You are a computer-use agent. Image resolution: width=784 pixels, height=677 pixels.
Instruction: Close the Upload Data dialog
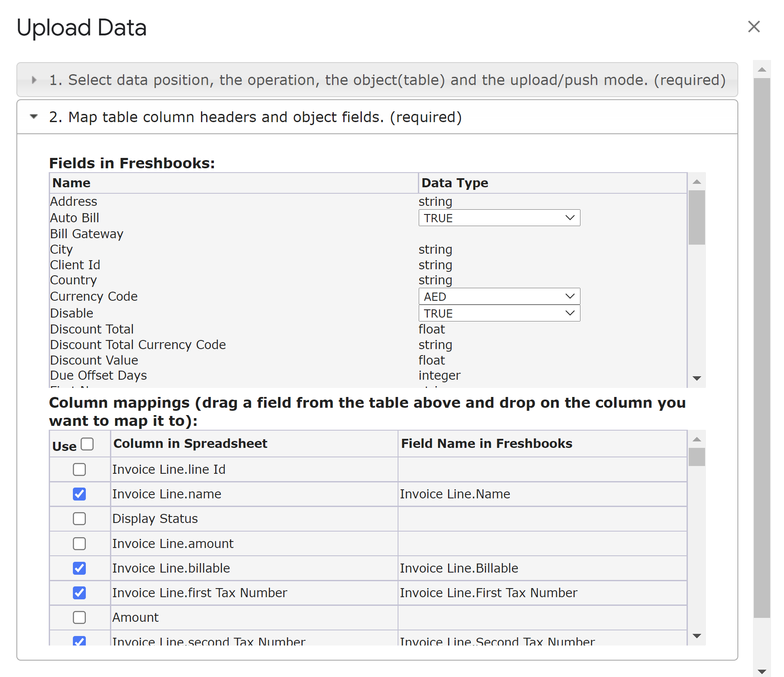point(753,27)
